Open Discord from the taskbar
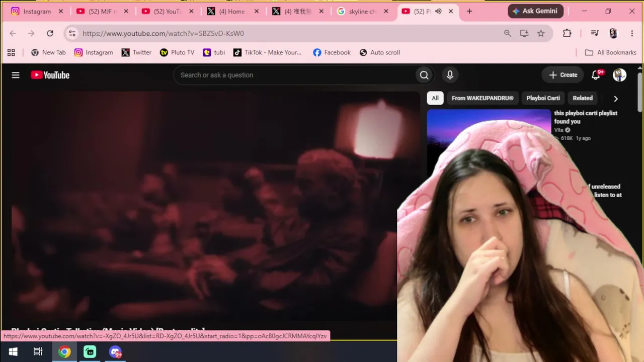 coord(116,352)
